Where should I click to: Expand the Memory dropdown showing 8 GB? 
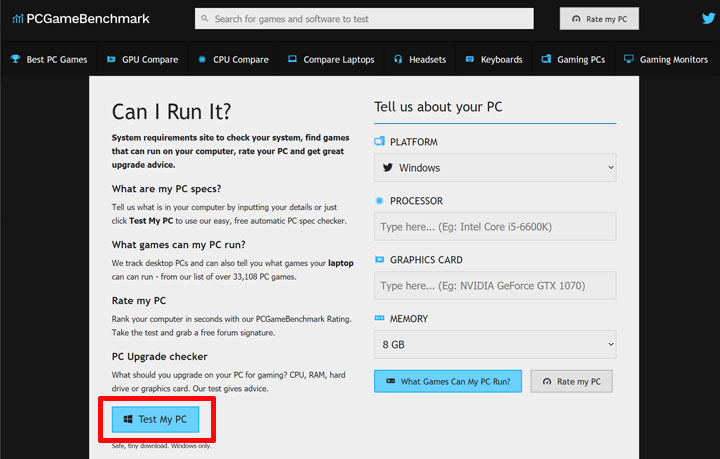(x=495, y=345)
